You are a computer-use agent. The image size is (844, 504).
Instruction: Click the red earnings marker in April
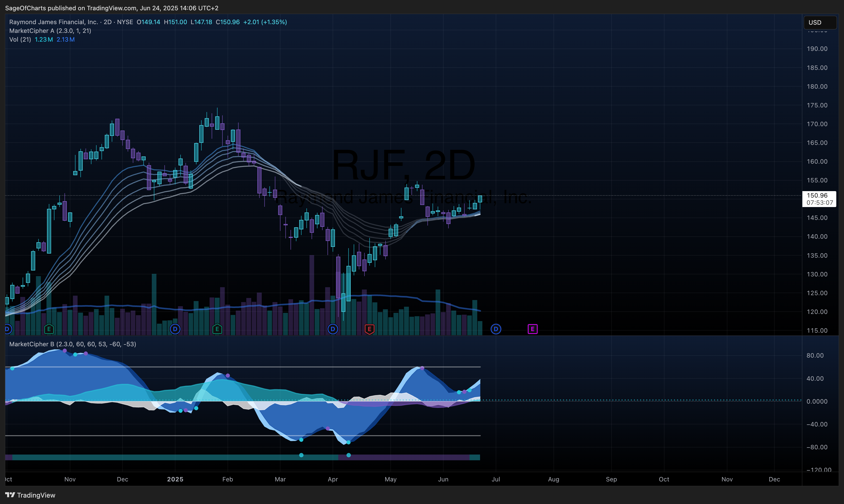click(x=369, y=329)
